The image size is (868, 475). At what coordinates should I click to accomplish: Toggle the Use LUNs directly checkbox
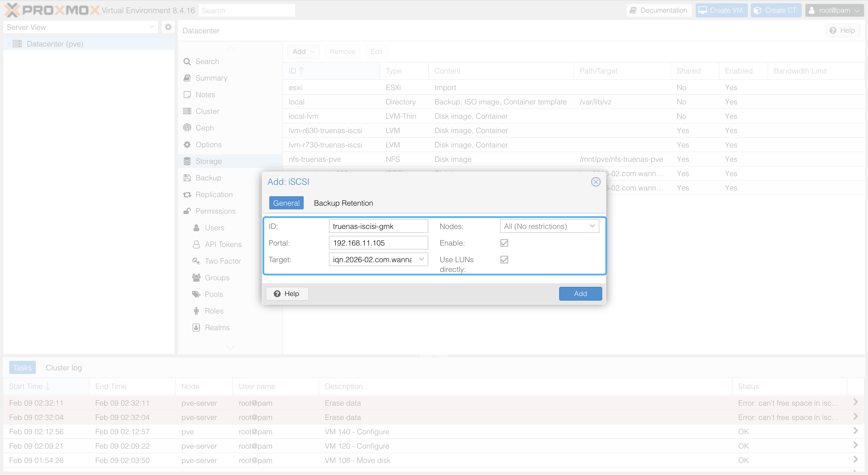click(x=504, y=260)
